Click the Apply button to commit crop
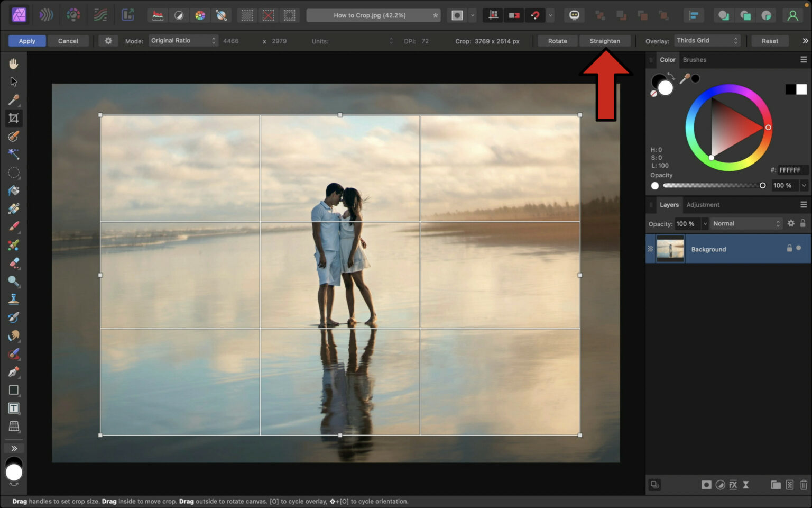The image size is (812, 508). pos(27,41)
